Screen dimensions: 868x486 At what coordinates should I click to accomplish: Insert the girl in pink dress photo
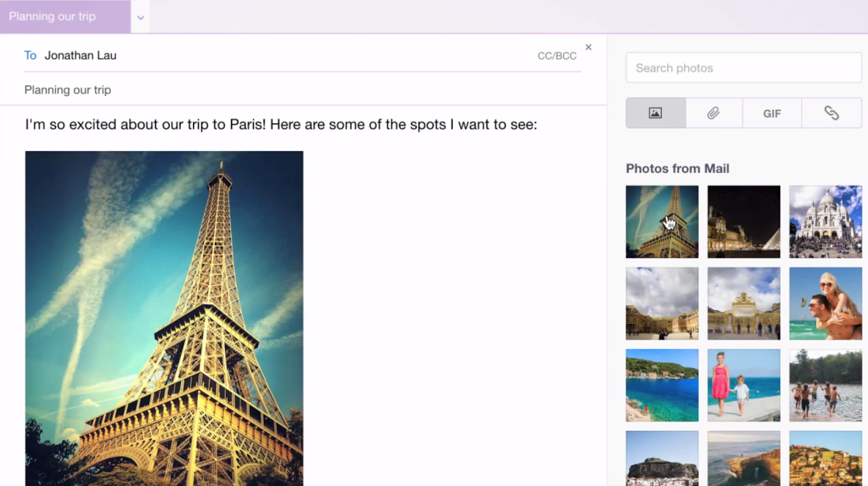point(743,385)
